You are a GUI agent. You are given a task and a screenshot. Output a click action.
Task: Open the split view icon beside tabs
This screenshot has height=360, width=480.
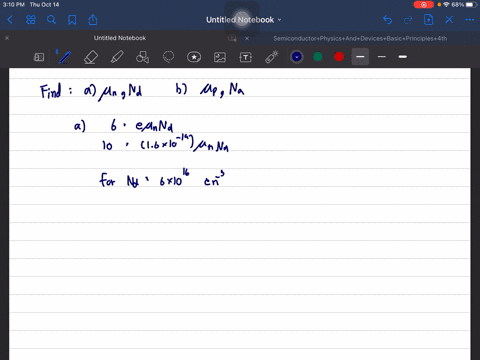pyautogui.click(x=232, y=38)
